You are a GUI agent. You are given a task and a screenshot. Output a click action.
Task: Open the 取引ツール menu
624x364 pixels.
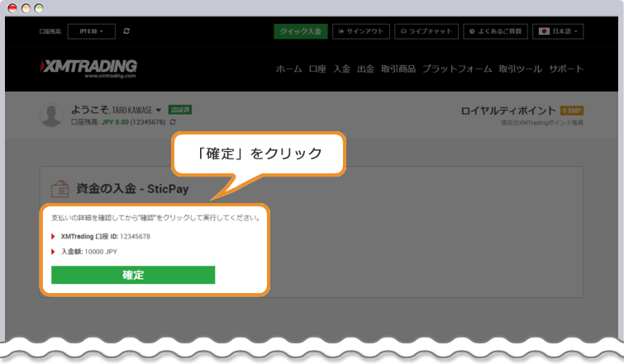tap(521, 69)
